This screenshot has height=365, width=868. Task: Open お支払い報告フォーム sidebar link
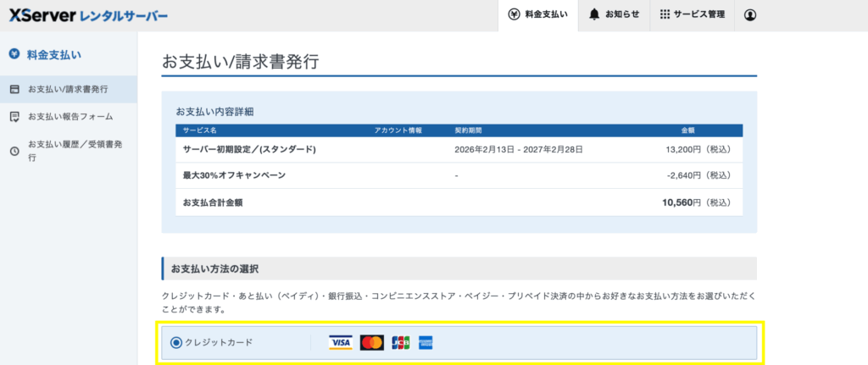tap(70, 117)
